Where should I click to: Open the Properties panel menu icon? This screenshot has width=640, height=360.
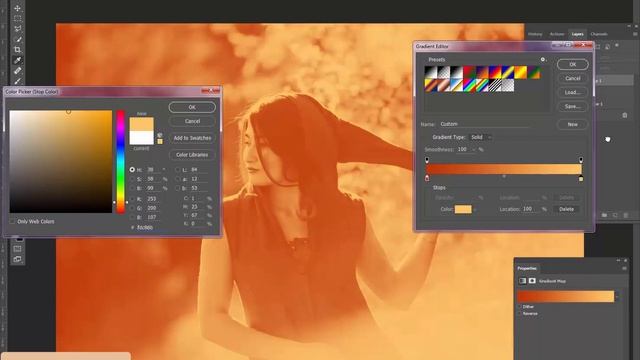pyautogui.click(x=624, y=269)
